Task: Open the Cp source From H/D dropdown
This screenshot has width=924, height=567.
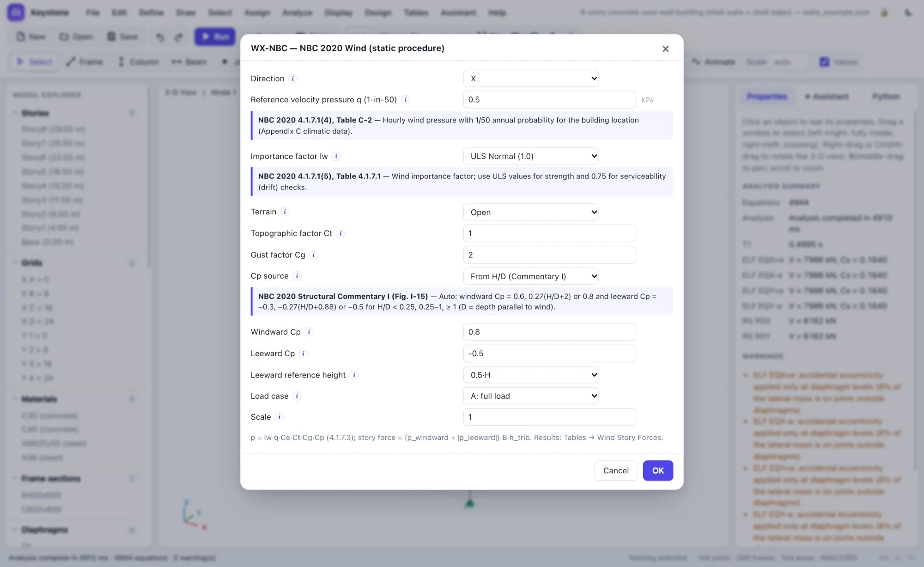Action: [531, 276]
